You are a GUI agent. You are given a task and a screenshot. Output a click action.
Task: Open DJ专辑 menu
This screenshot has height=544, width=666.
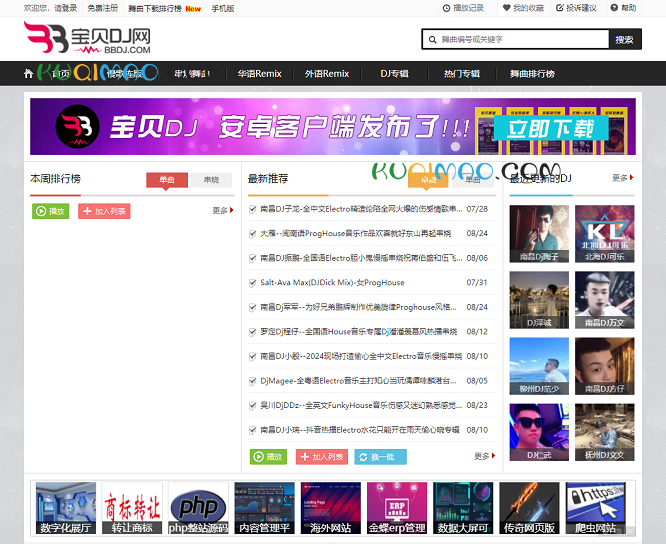(x=395, y=74)
